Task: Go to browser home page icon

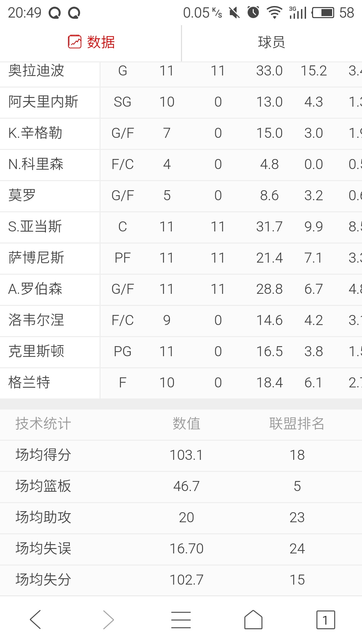Action: point(253,620)
